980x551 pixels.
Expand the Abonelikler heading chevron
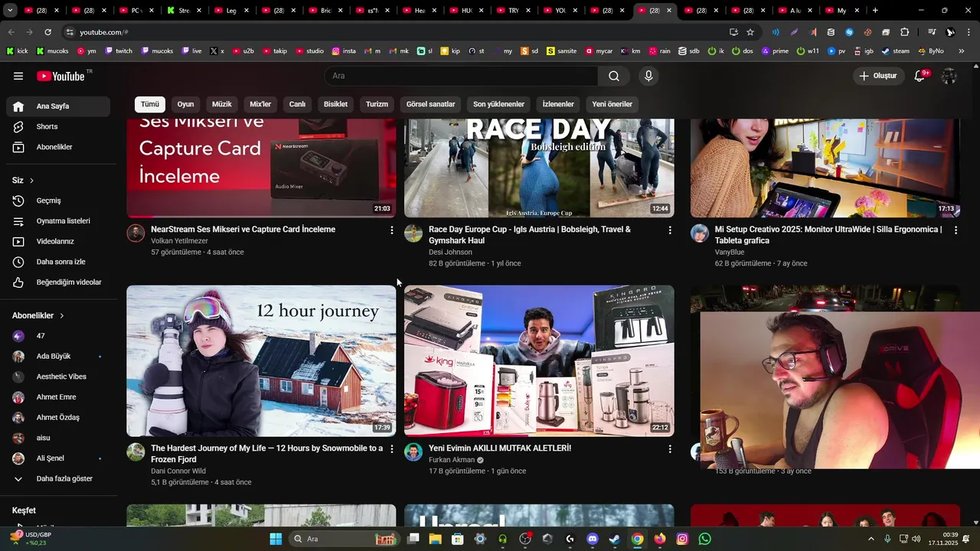coord(62,315)
